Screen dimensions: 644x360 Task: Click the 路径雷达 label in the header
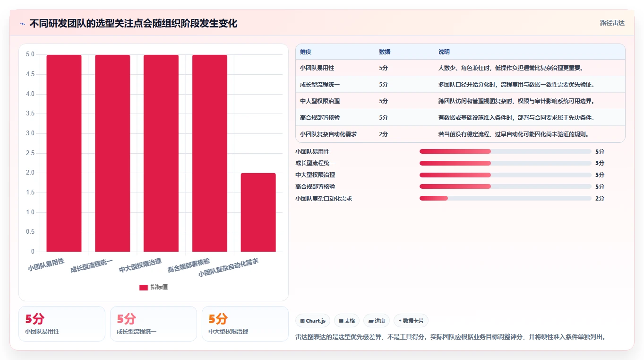pyautogui.click(x=612, y=23)
